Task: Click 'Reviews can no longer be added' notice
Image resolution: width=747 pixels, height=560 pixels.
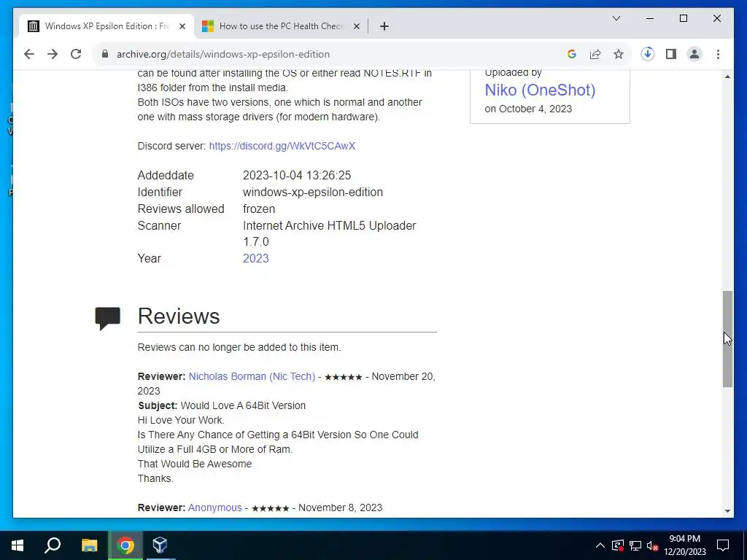Action: tap(239, 347)
